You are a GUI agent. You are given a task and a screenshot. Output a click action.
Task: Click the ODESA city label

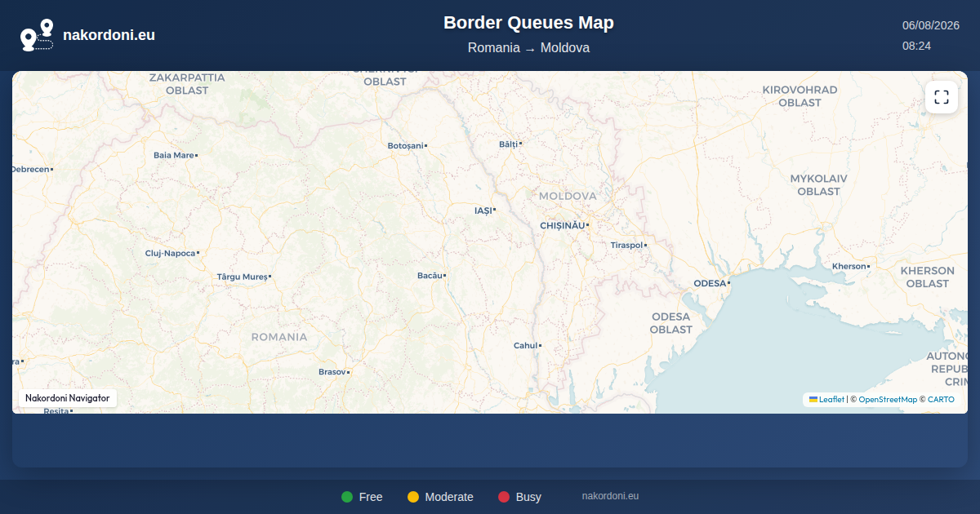tap(710, 283)
